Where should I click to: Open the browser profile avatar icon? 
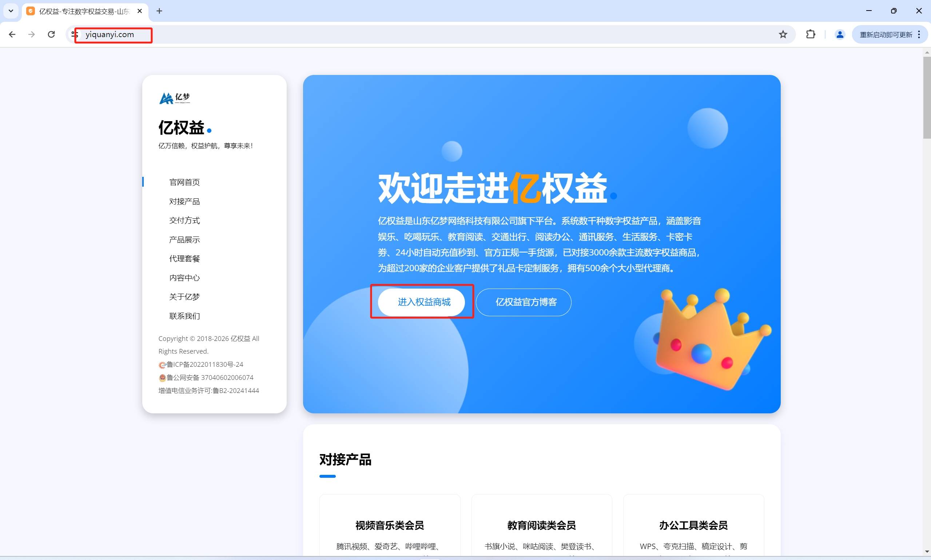[839, 34]
